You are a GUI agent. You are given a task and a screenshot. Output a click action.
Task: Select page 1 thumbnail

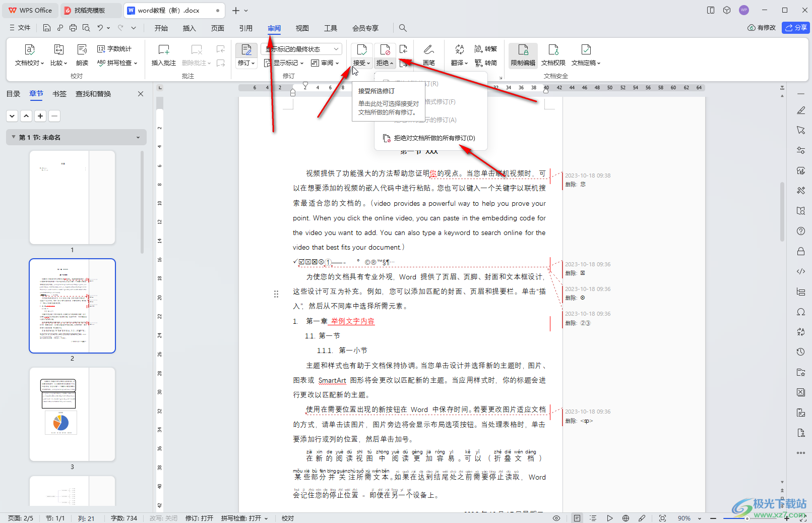pos(72,197)
